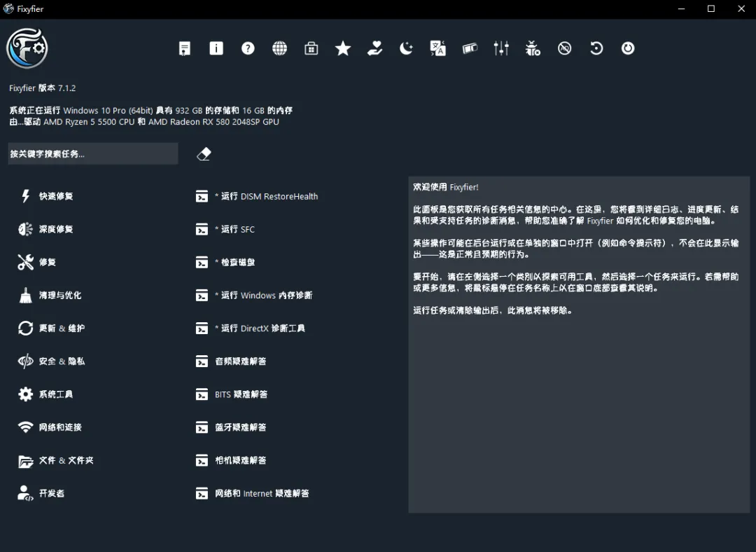Image resolution: width=756 pixels, height=552 pixels.
Task: Click the eraser clear-search icon
Action: [x=204, y=154]
